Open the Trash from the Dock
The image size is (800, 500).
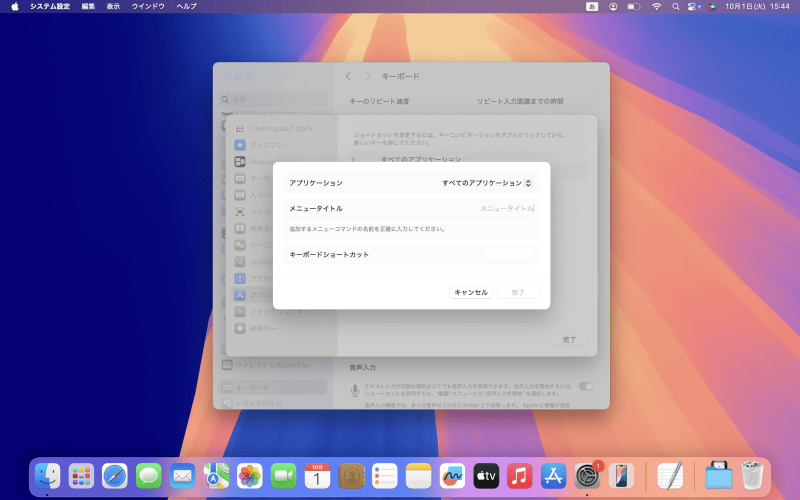coord(752,476)
